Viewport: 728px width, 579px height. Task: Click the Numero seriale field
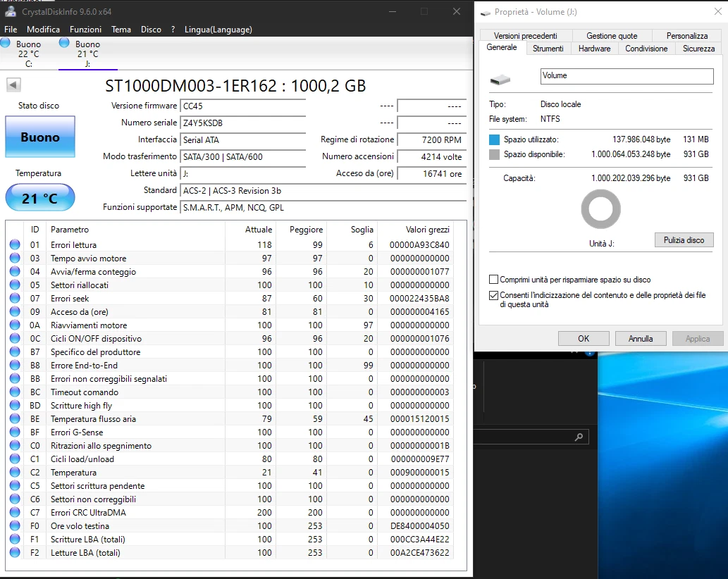coord(243,123)
